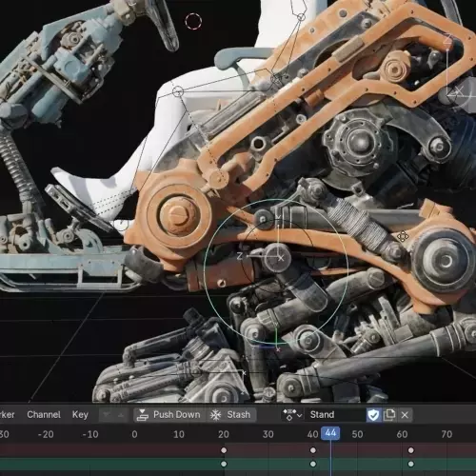Image resolution: width=476 pixels, height=476 pixels.
Task: Click the previous layer down-arrow icon
Action: (107, 415)
